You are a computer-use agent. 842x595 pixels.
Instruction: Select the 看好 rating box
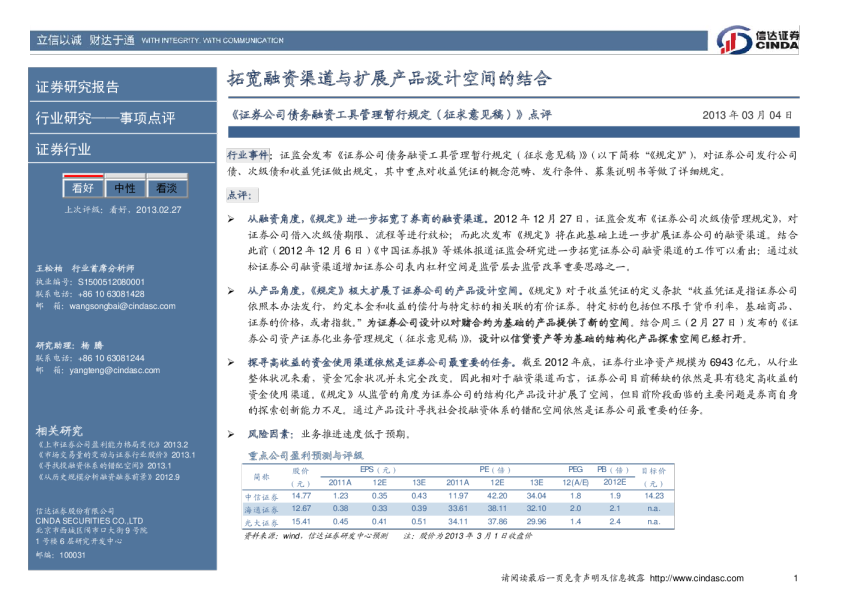[83, 188]
